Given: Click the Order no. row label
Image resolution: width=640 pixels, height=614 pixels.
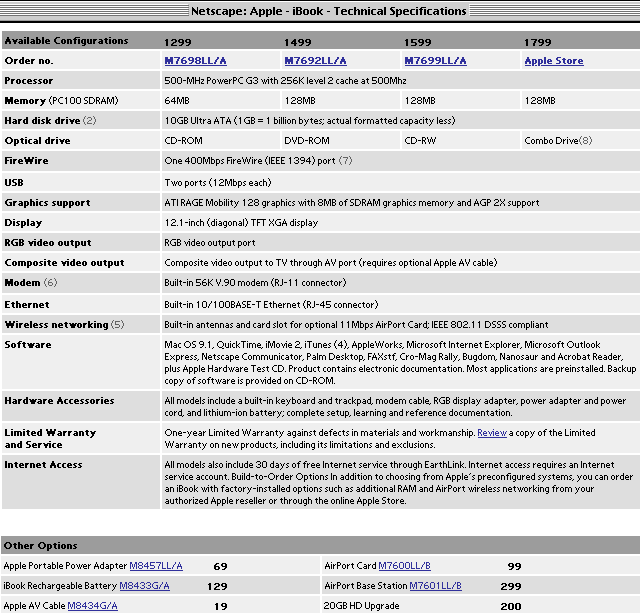Looking at the screenshot, I should coord(29,61).
